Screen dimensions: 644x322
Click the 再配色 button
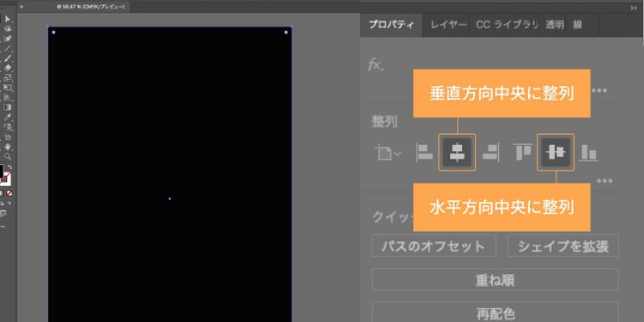click(x=495, y=313)
